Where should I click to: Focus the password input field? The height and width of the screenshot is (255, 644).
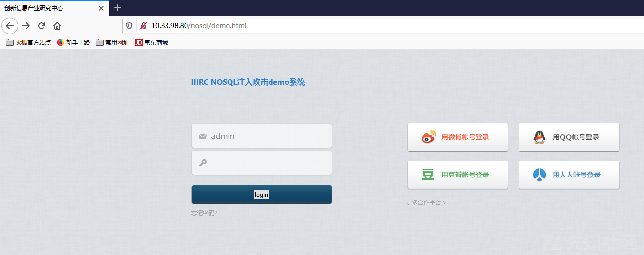pyautogui.click(x=269, y=163)
